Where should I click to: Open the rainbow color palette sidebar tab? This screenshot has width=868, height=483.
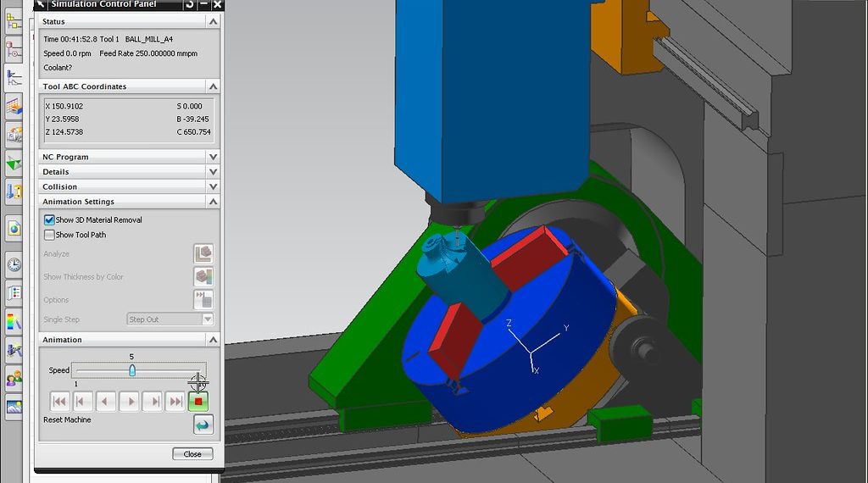coord(14,321)
